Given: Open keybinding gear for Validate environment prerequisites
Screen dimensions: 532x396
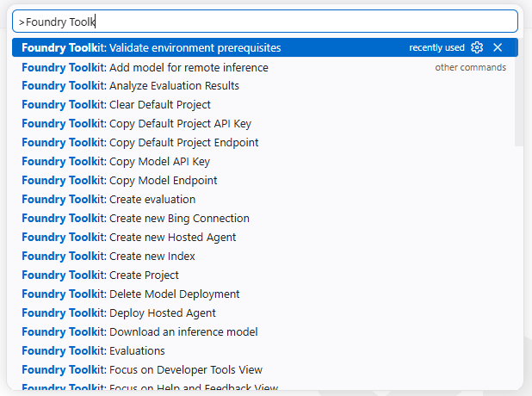Looking at the screenshot, I should tap(477, 47).
